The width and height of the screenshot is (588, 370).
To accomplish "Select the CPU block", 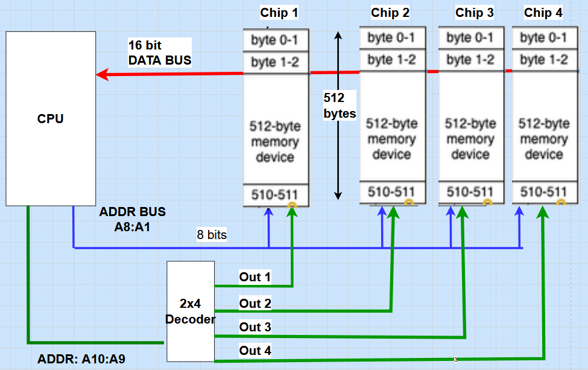I will point(51,118).
